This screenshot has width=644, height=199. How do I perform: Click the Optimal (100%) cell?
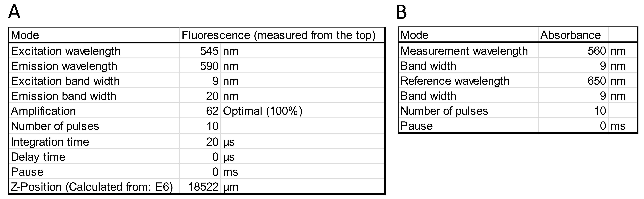point(303,111)
